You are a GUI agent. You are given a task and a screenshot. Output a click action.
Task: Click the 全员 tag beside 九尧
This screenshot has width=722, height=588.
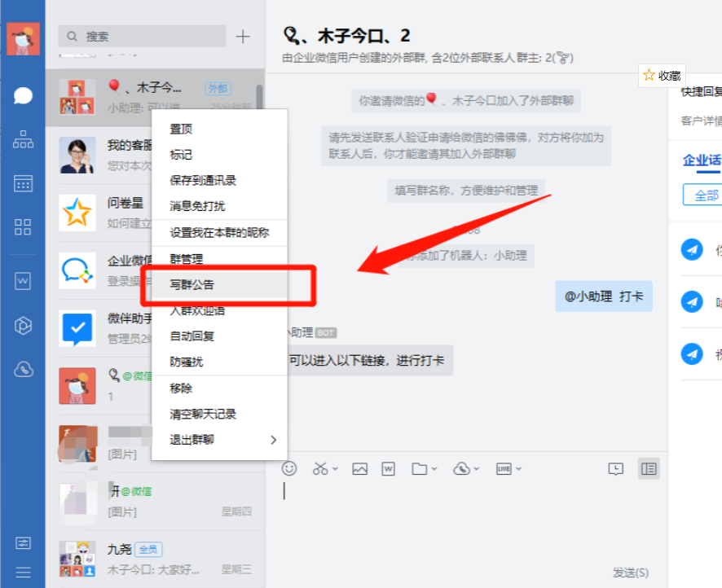(148, 550)
